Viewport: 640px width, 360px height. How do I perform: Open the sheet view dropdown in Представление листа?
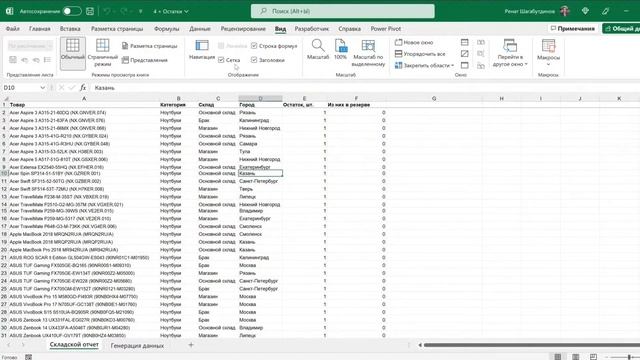[x=30, y=46]
